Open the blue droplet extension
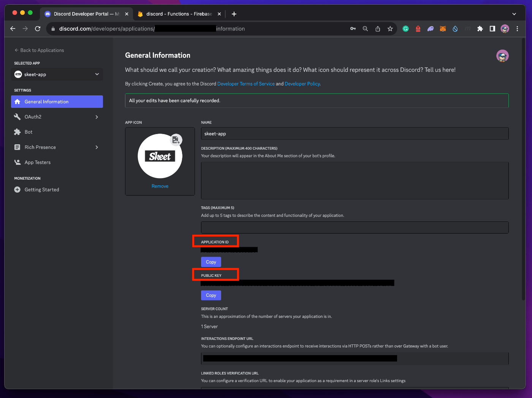This screenshot has height=398, width=532. coord(455,29)
